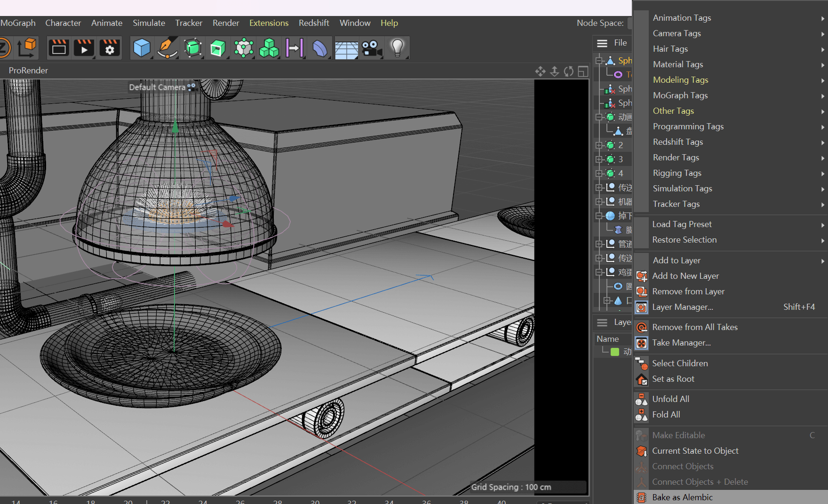
Task: Collapse the first Sph object tree
Action: click(599, 61)
